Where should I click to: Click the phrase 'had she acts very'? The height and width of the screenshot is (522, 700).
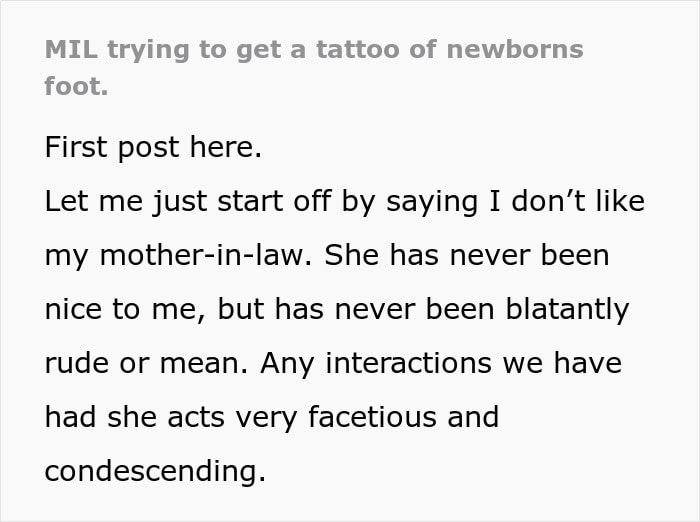pos(171,417)
